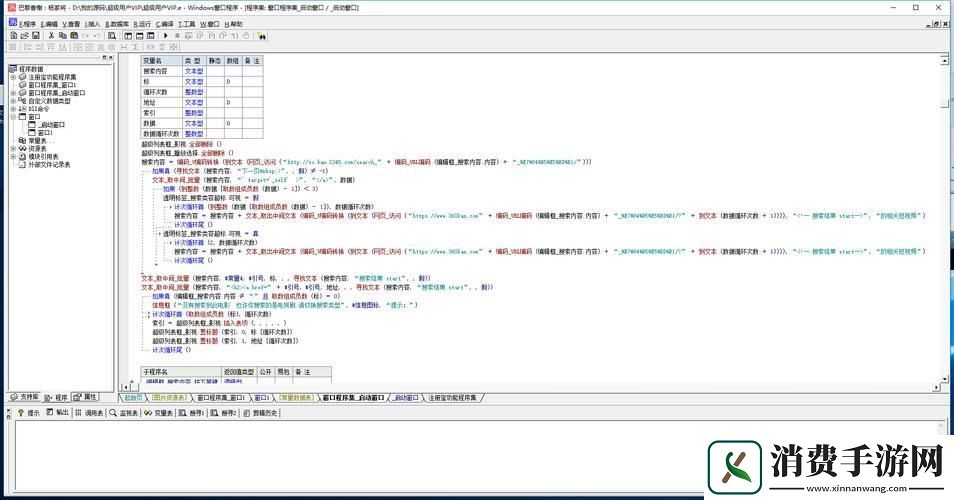This screenshot has width=954, height=500.
Task: Open the 搜寻1 output tab
Action: tap(192, 412)
